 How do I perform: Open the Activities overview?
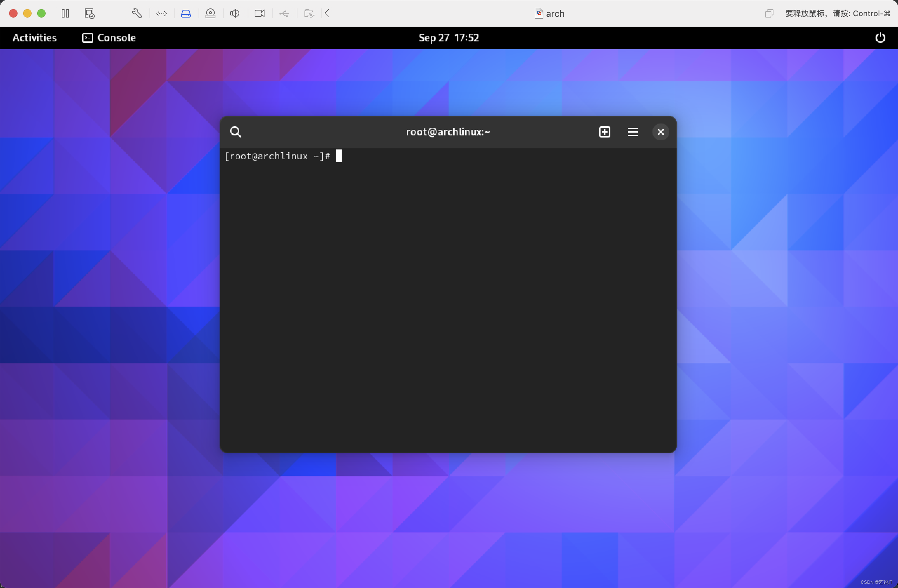click(34, 38)
